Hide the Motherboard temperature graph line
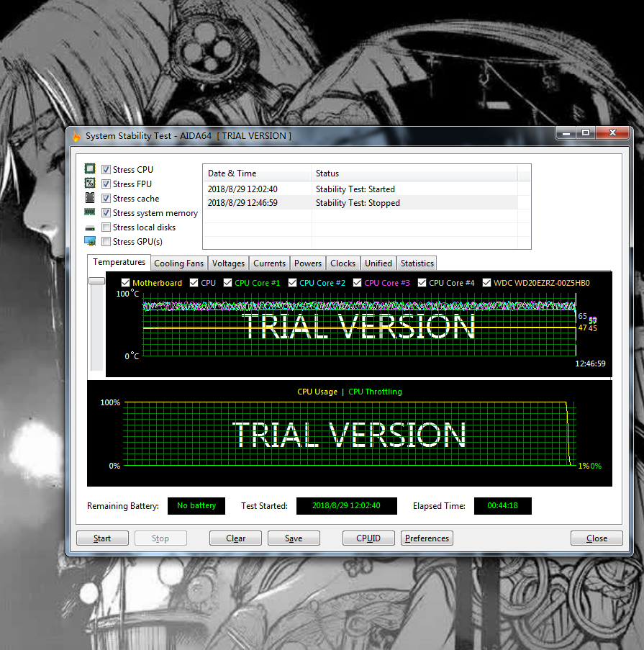Image resolution: width=644 pixels, height=650 pixels. pyautogui.click(x=125, y=283)
